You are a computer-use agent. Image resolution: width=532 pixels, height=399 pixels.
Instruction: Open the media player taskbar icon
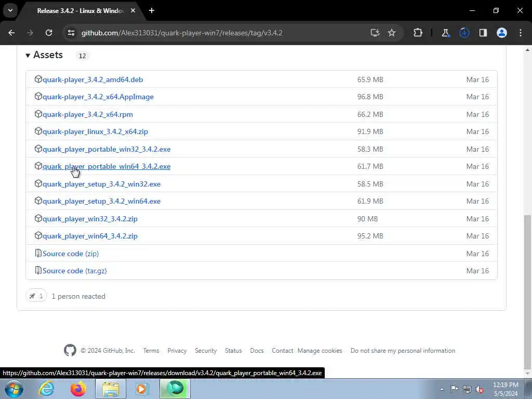click(x=141, y=389)
